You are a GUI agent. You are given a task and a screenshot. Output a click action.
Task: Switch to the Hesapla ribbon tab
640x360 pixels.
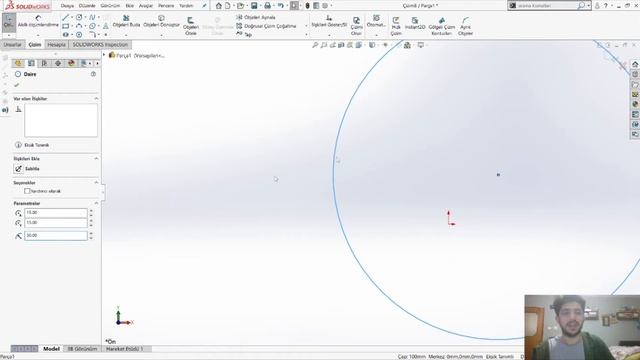[x=56, y=44]
